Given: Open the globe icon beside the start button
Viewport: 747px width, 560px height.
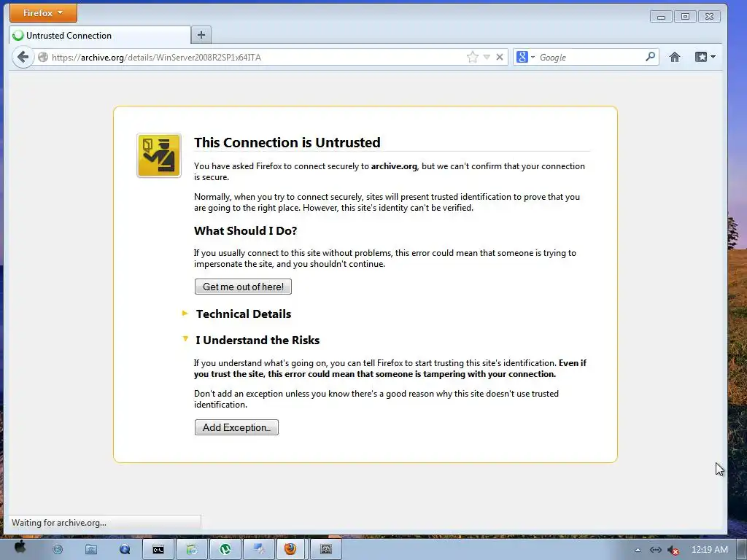Looking at the screenshot, I should 58,550.
